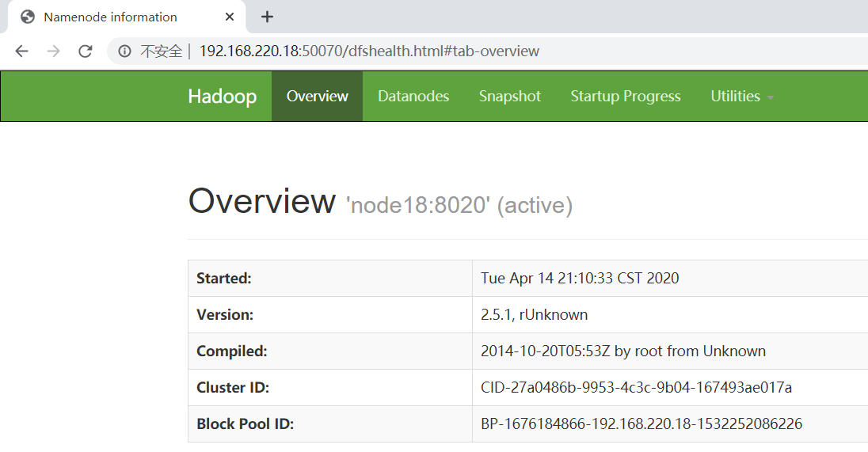
Task: Click the Hadoop brand link
Action: [x=222, y=97]
